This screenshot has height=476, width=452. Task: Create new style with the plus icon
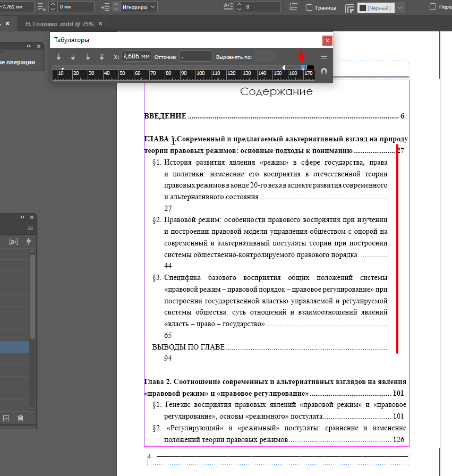coord(6,419)
